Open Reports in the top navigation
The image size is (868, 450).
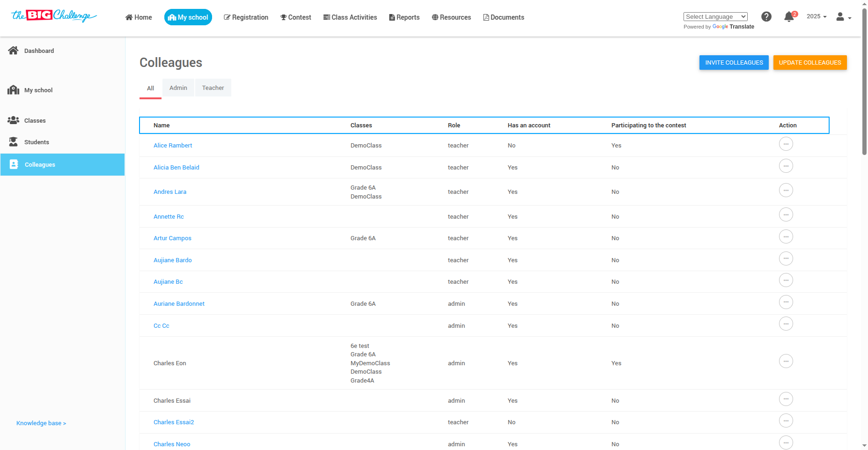pos(404,17)
